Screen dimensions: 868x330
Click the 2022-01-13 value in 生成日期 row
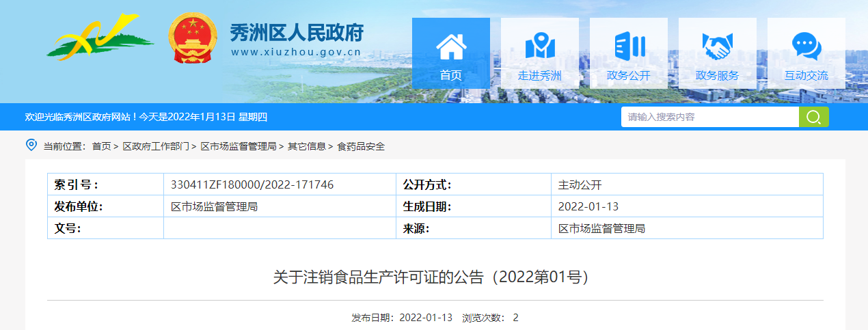tap(588, 206)
